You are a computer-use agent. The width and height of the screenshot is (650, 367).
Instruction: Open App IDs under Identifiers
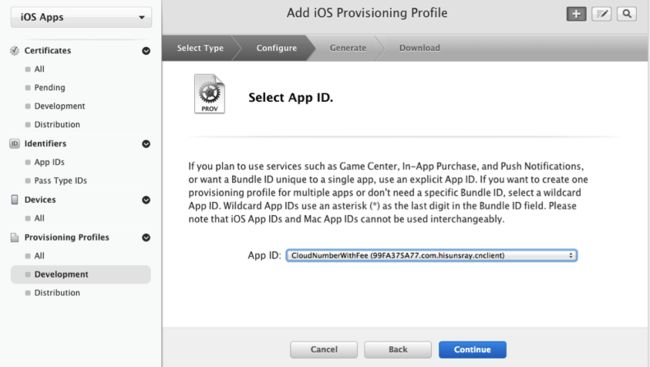49,162
